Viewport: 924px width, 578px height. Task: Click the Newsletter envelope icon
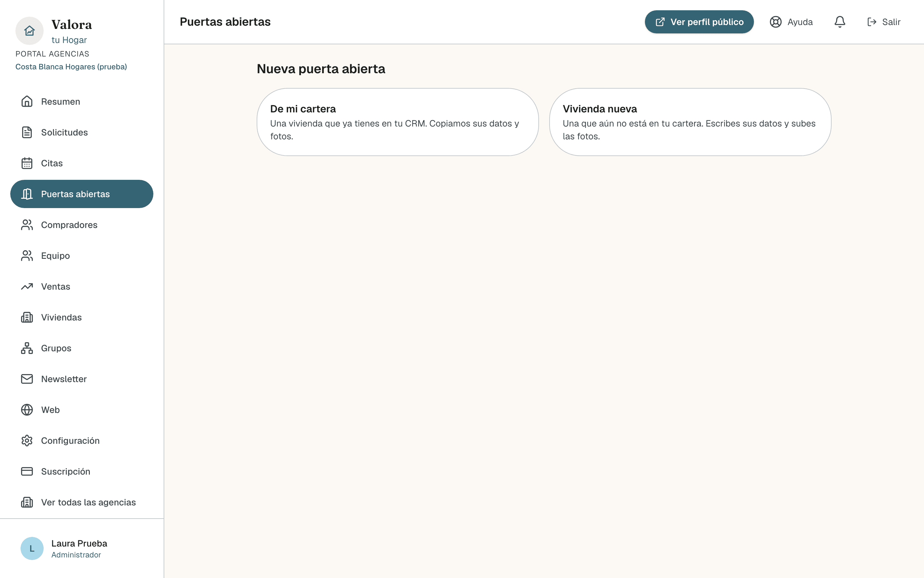27,379
